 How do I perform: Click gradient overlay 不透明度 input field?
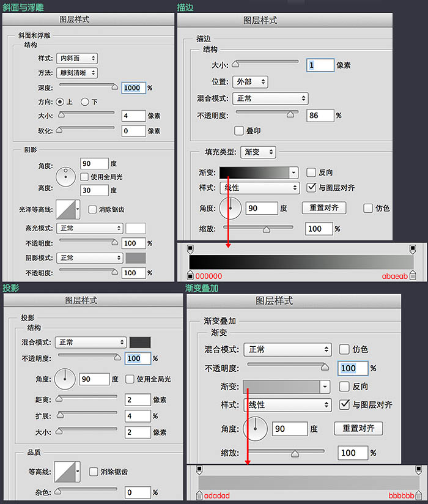(353, 368)
